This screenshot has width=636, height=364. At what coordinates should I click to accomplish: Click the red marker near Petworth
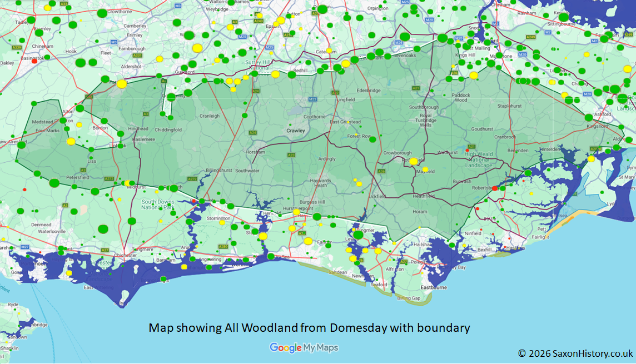(193, 201)
